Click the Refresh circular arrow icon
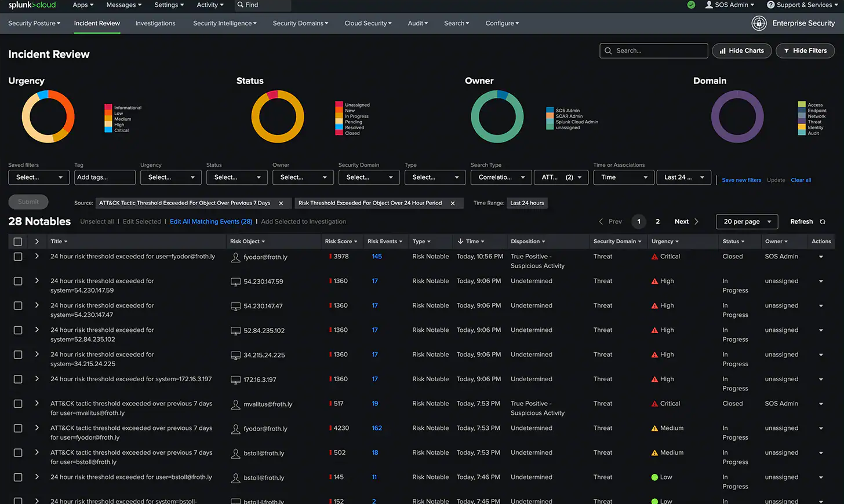Viewport: 844px width, 504px height. pyautogui.click(x=823, y=222)
